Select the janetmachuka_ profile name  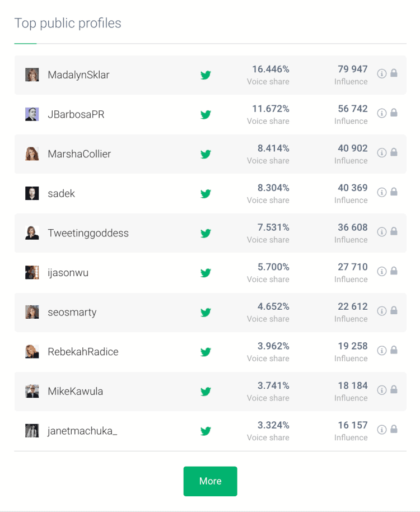(x=82, y=431)
